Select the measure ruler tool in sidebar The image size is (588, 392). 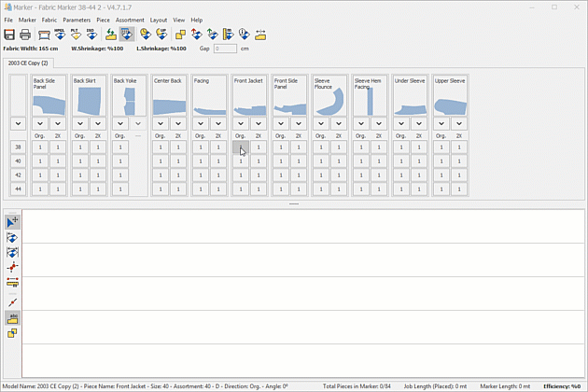coord(13,281)
